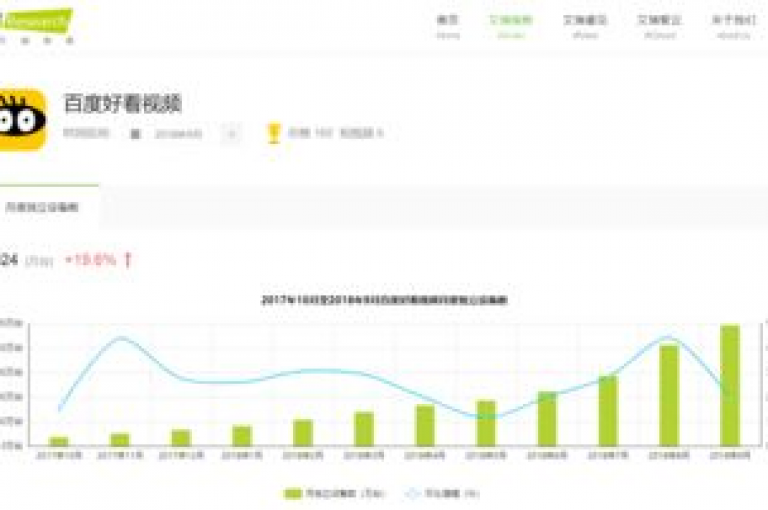Image resolution: width=768 pixels, height=510 pixels.
Task: Click the bar for 2018年8月
Action: coord(669,395)
